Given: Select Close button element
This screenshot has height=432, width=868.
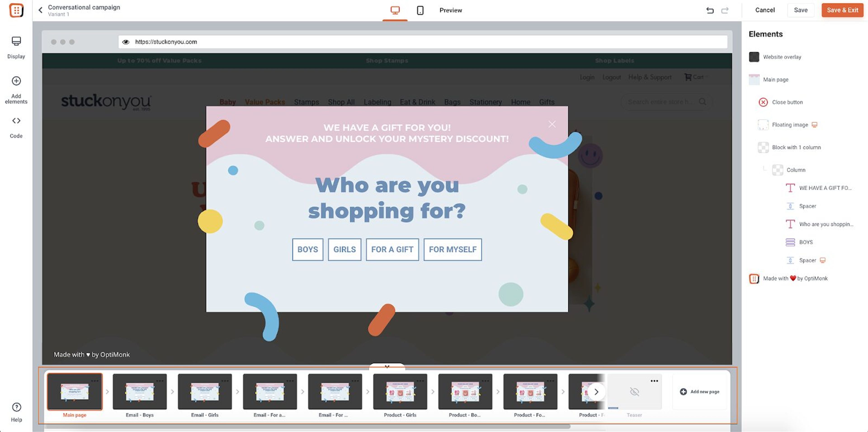Looking at the screenshot, I should (780, 102).
